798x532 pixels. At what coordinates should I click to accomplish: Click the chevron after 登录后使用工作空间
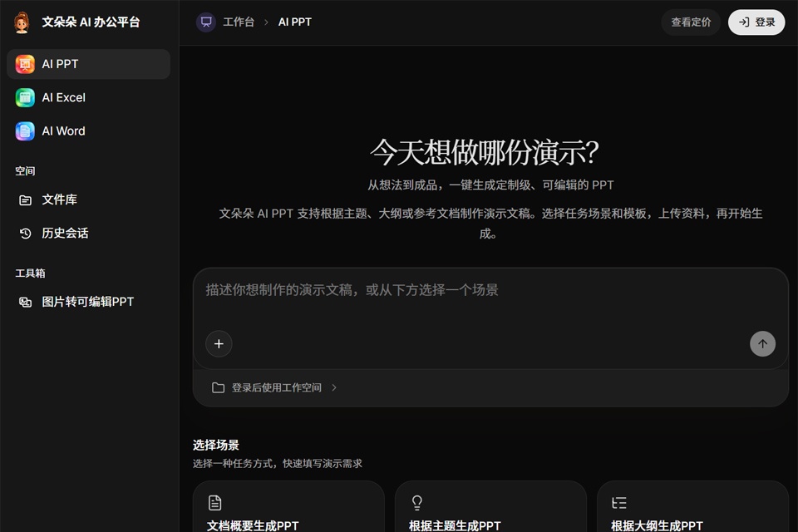(x=334, y=388)
